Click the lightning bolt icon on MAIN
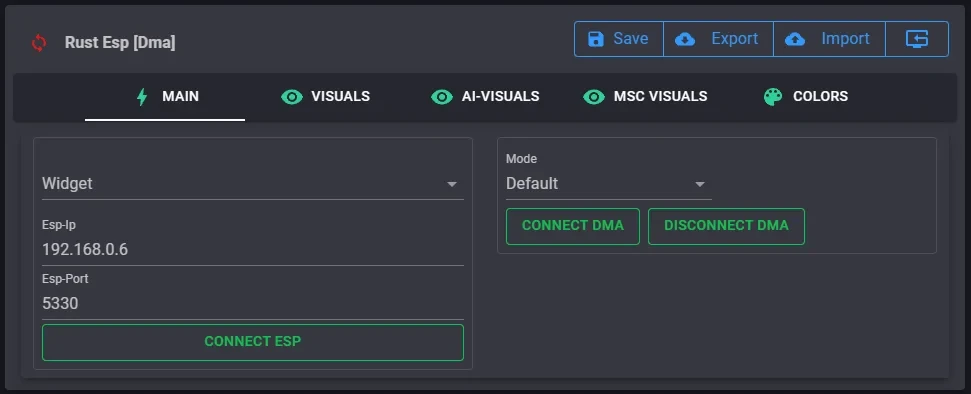This screenshot has height=394, width=971. click(x=142, y=97)
